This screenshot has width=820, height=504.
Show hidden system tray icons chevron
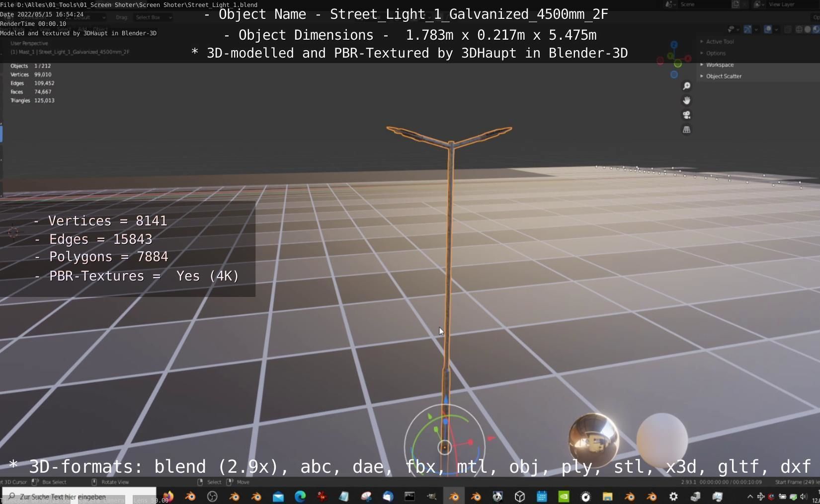tap(750, 496)
